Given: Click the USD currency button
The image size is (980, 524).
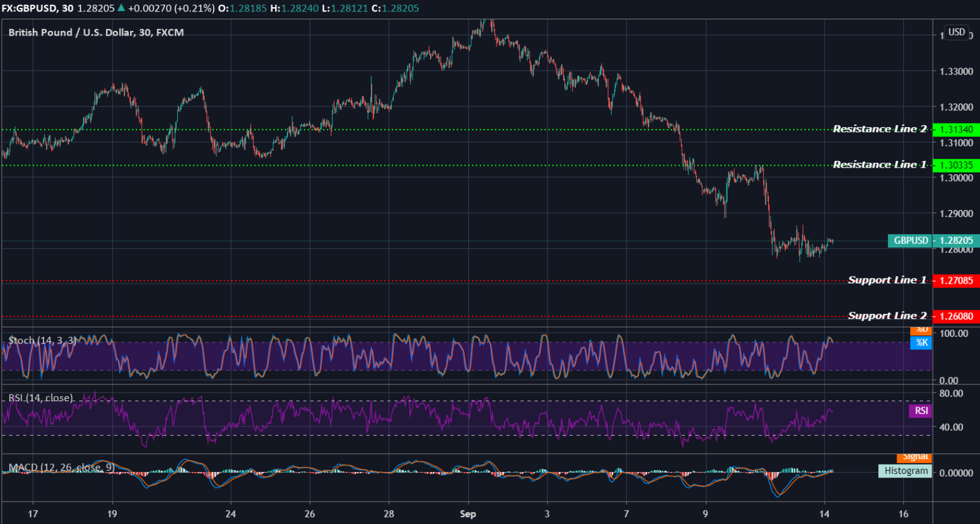Looking at the screenshot, I should (x=956, y=32).
